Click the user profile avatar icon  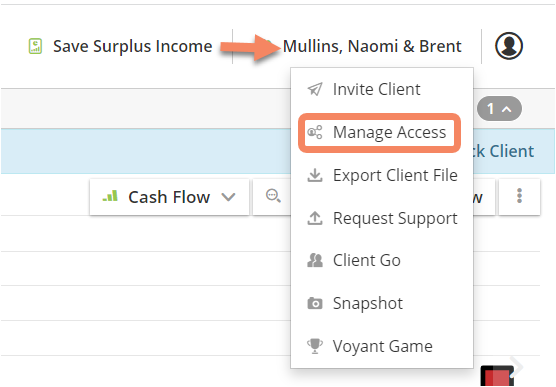click(509, 46)
